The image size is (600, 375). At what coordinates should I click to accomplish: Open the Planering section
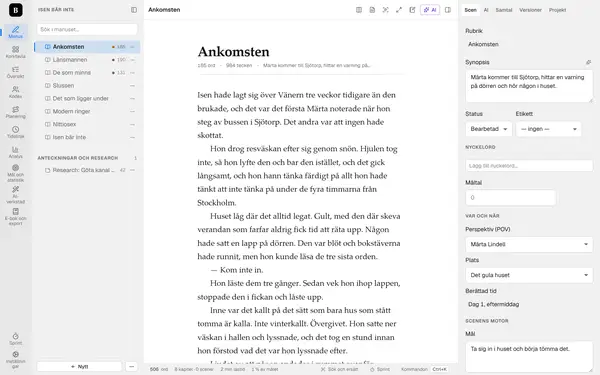[x=16, y=112]
